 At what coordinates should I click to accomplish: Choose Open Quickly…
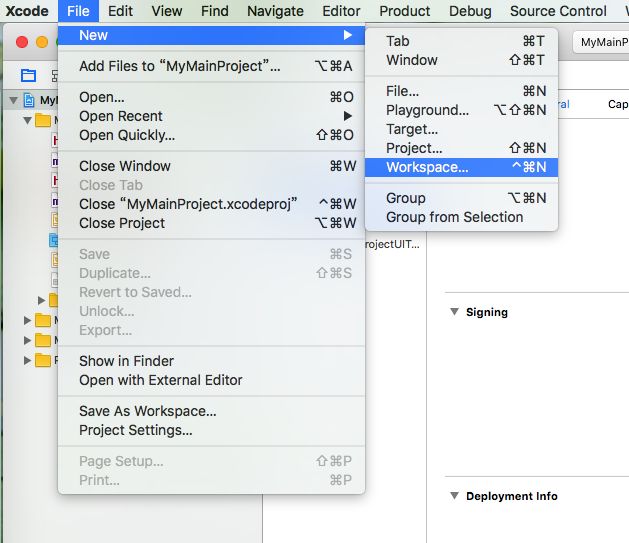[x=211, y=135]
